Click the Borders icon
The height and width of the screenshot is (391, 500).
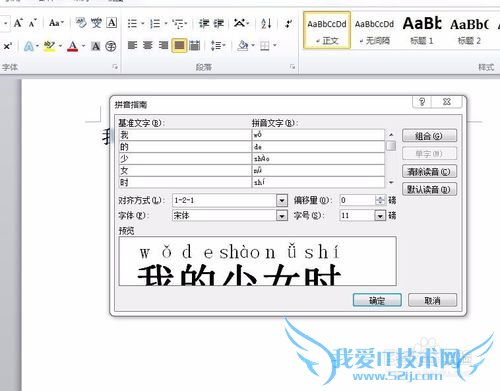point(265,45)
